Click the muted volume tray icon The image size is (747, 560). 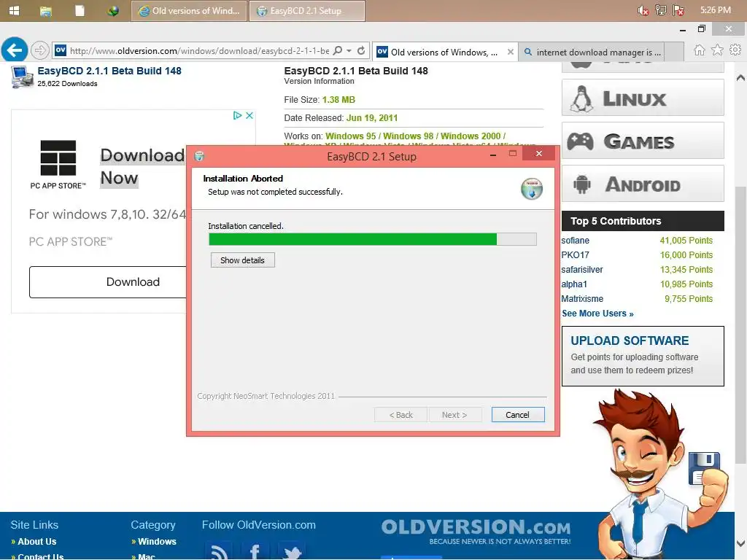click(643, 10)
